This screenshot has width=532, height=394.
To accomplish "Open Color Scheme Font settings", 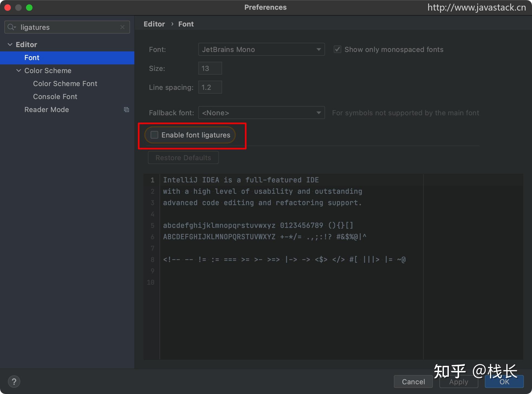I will pos(65,84).
